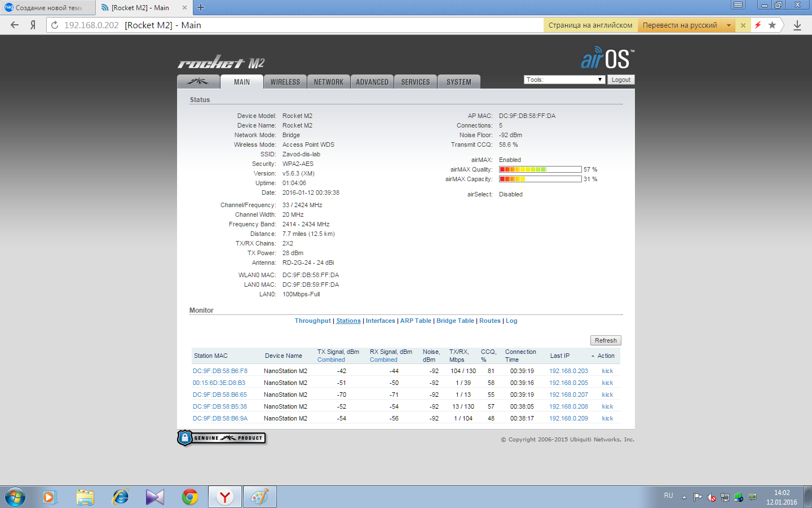Open File Explorer from taskbar
812x508 pixels.
coord(85,497)
